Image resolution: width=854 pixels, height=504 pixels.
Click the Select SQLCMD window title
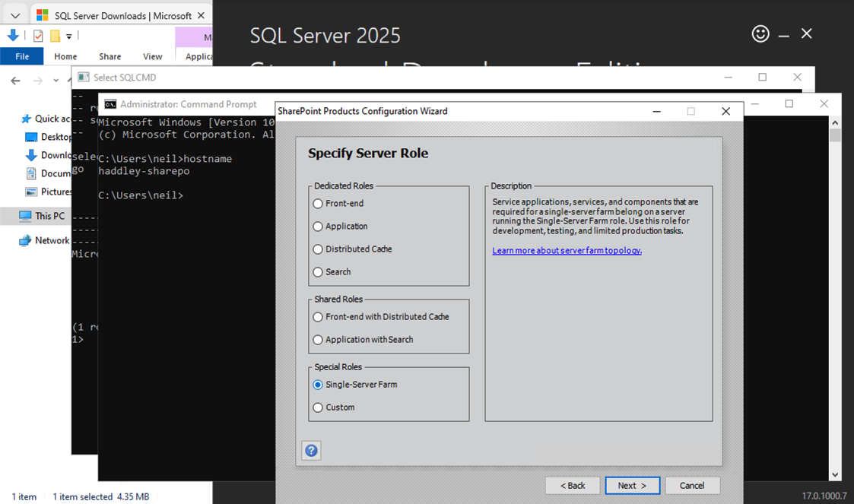(125, 78)
